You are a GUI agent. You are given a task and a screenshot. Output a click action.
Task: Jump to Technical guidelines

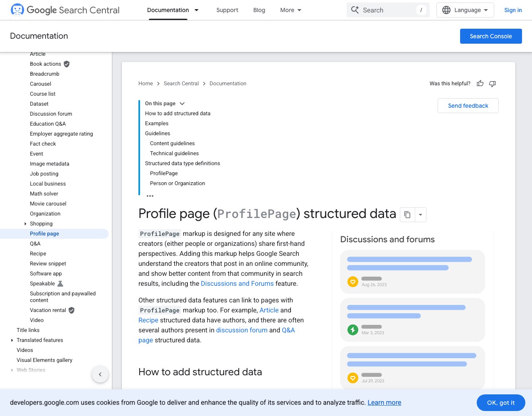[x=175, y=154]
